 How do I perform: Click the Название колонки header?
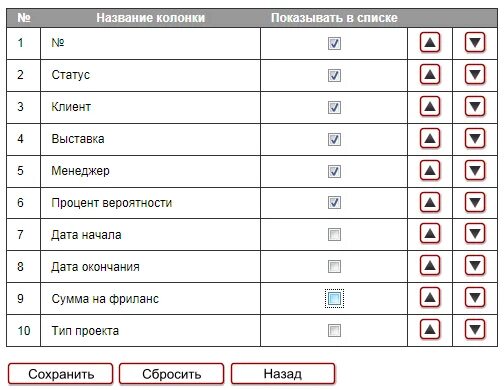pos(150,18)
